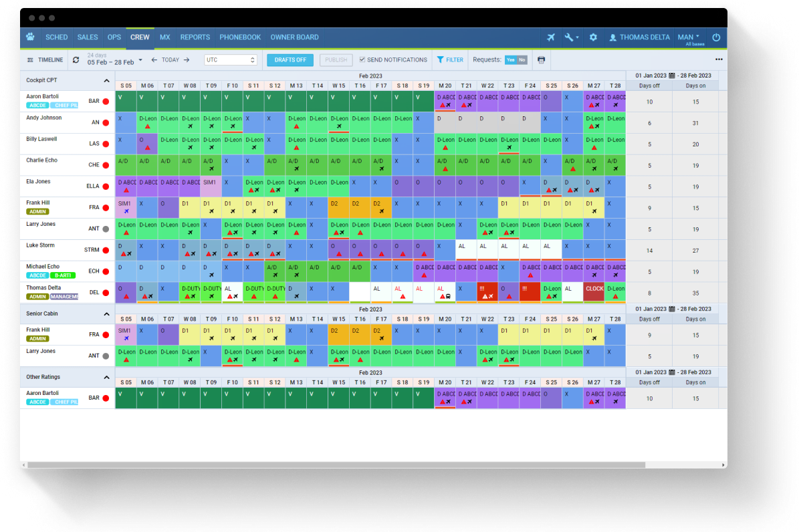The height and width of the screenshot is (532, 799).
Task: Open the print icon next to Requests
Action: pos(542,59)
